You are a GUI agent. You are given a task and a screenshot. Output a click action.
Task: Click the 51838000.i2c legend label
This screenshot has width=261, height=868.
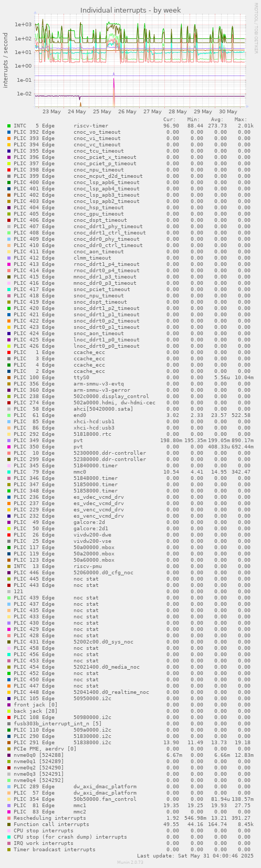tap(92, 743)
